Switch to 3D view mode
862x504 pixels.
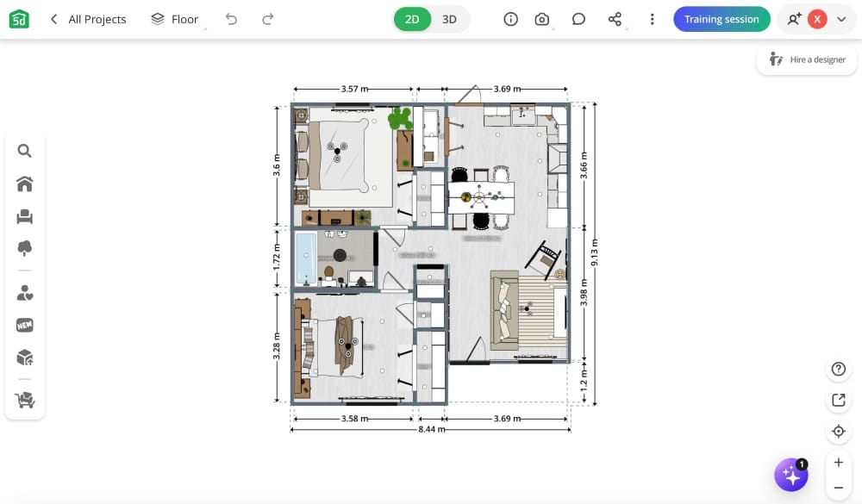(447, 18)
